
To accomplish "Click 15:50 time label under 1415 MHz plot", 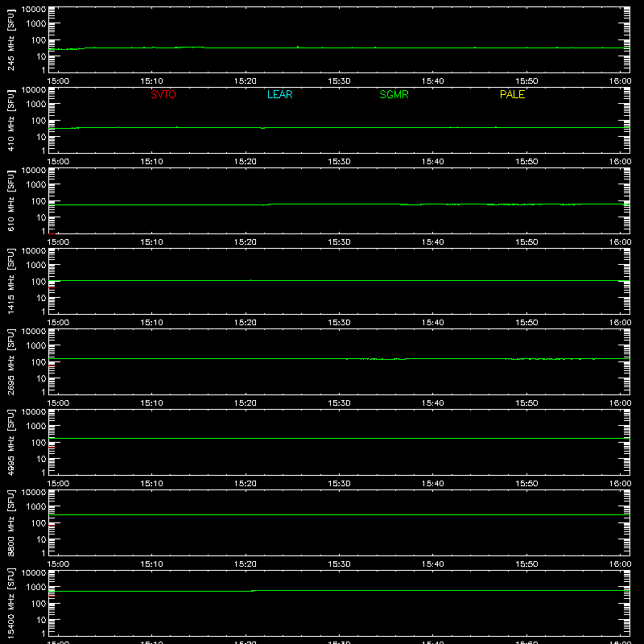I will [x=526, y=323].
